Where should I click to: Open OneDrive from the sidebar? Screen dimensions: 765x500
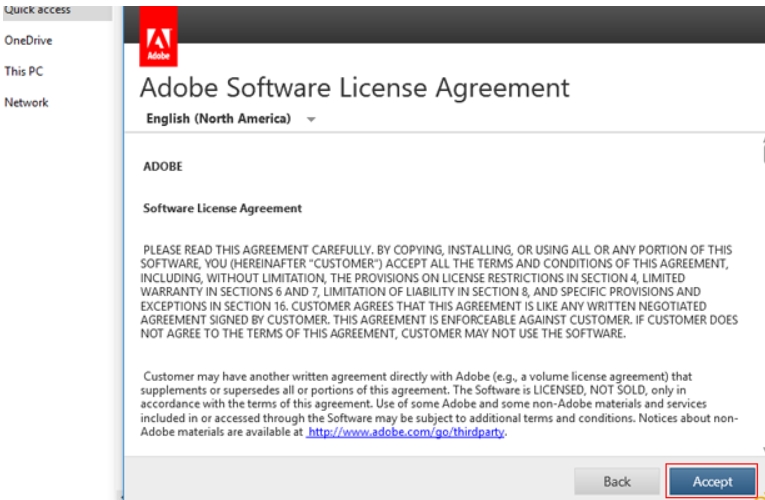pos(28,41)
